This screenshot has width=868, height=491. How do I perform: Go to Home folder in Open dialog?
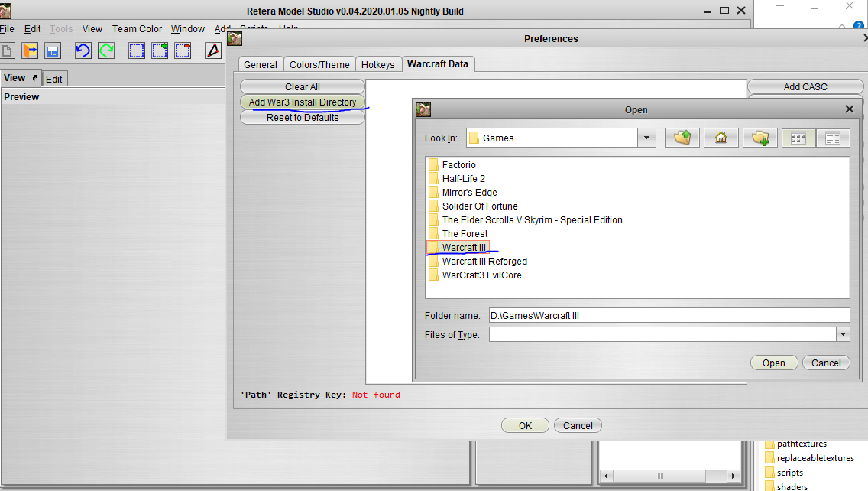click(721, 138)
